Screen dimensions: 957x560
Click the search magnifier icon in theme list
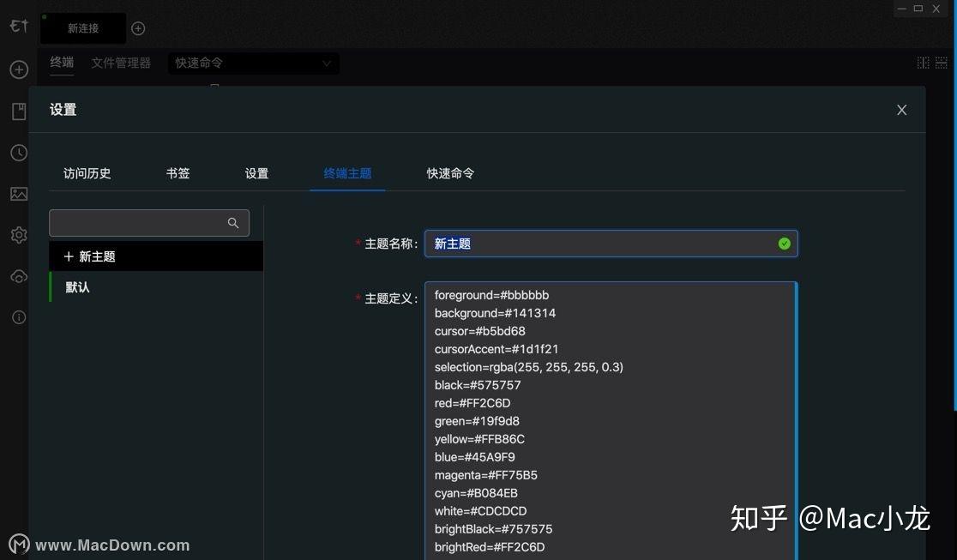[233, 223]
